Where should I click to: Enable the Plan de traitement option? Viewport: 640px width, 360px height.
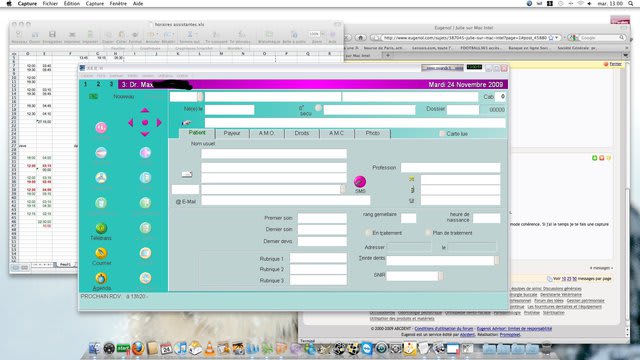point(428,233)
